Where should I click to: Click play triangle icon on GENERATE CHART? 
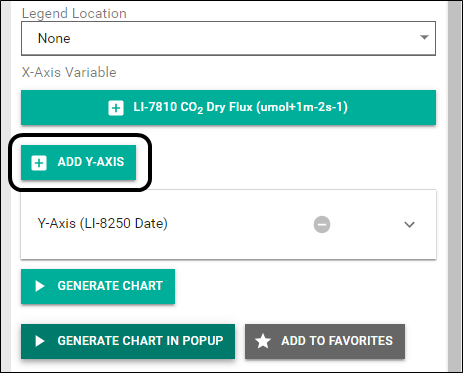pos(40,286)
